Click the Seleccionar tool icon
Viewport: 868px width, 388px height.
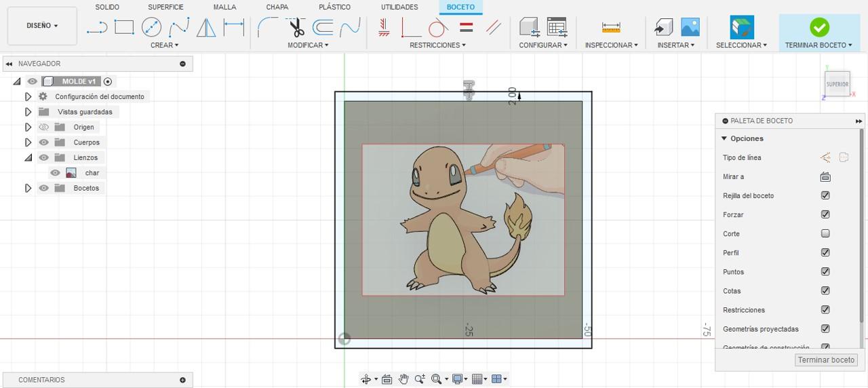[x=742, y=27]
